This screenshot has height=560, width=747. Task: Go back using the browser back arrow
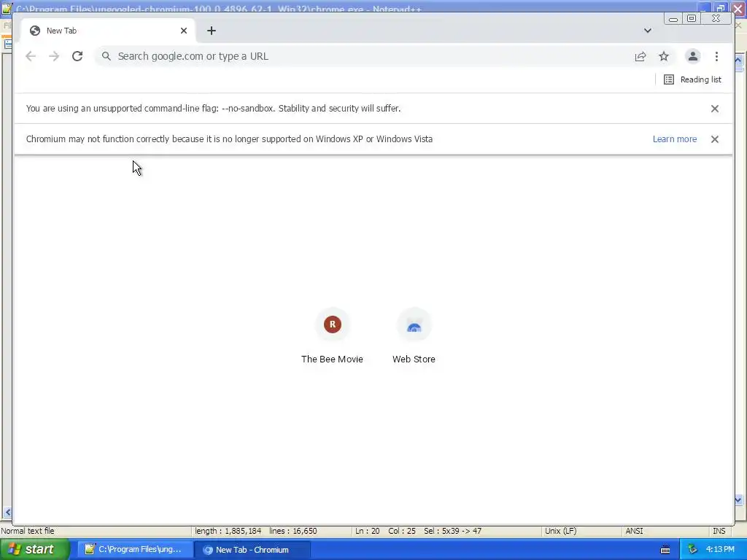31,56
